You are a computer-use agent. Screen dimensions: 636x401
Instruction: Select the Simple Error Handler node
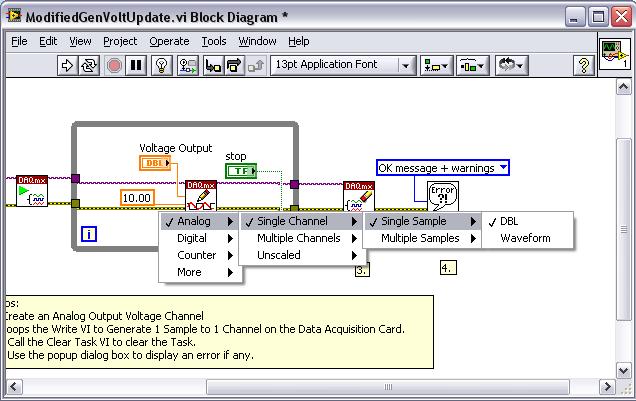click(443, 196)
